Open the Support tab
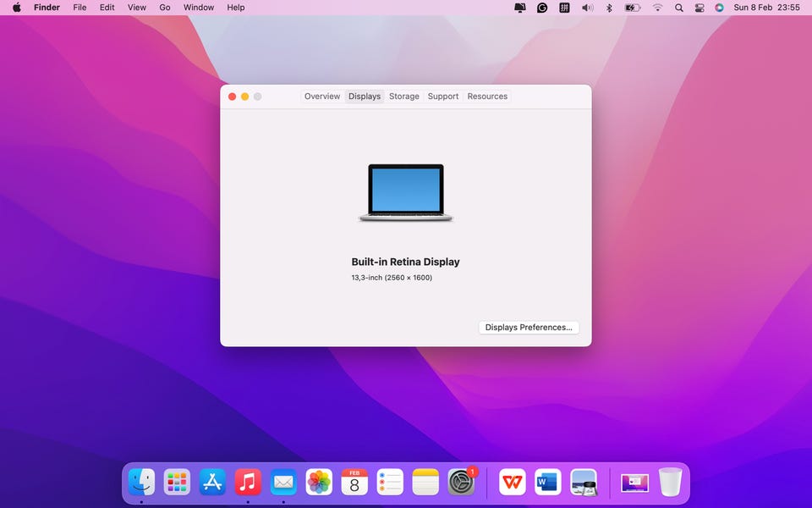Viewport: 812px width, 508px height. pyautogui.click(x=442, y=97)
